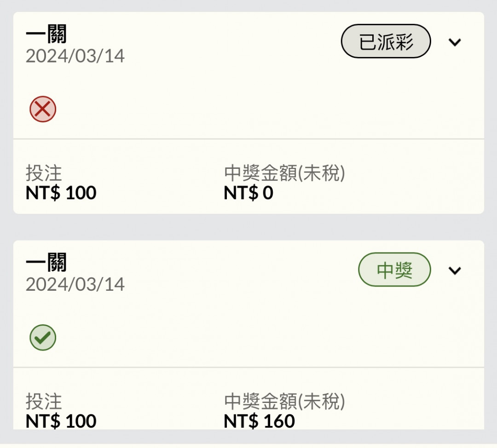This screenshot has height=448, width=497.
Task: Click the 投注 label on the lost bet card
Action: [x=44, y=173]
